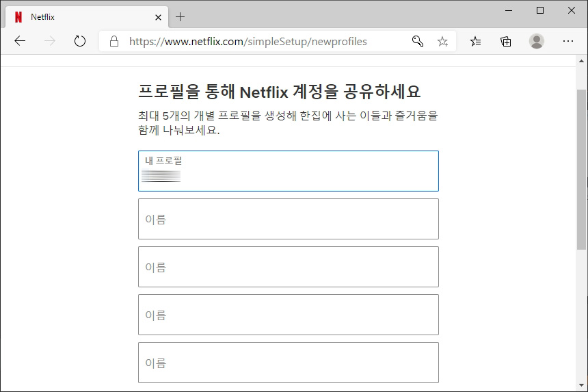Go back to the previous page
Viewport: 588px width, 392px height.
[20, 41]
